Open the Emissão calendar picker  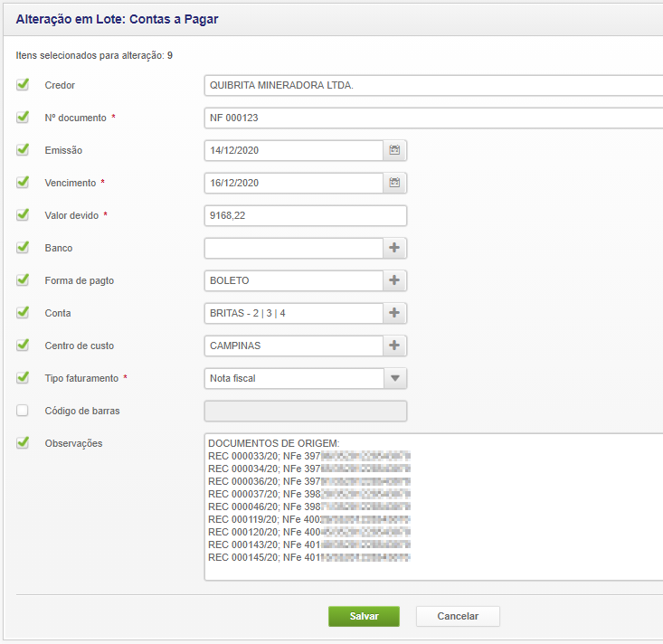394,150
